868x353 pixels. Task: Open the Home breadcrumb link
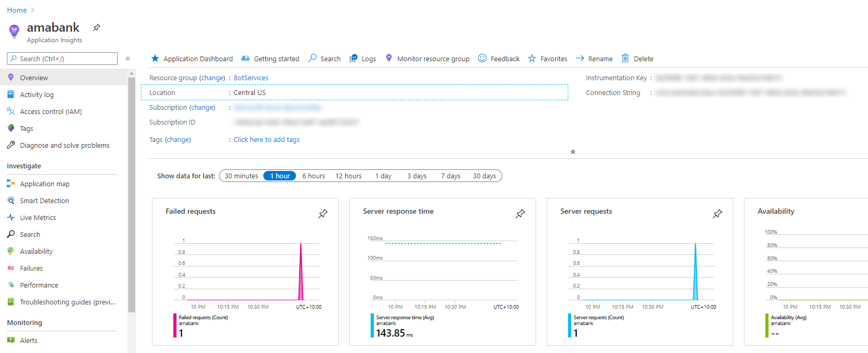coord(17,10)
